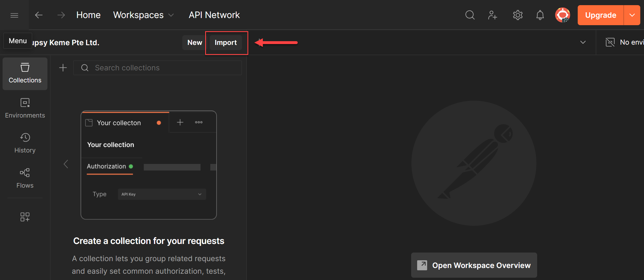Image resolution: width=644 pixels, height=280 pixels.
Task: Click the Search collections field
Action: [x=157, y=68]
